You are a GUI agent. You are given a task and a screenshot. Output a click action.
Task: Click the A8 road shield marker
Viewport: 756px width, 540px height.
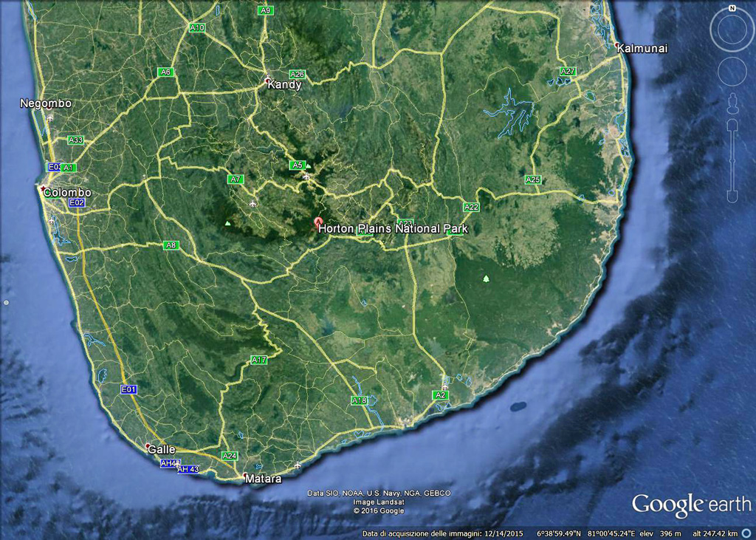click(x=171, y=245)
